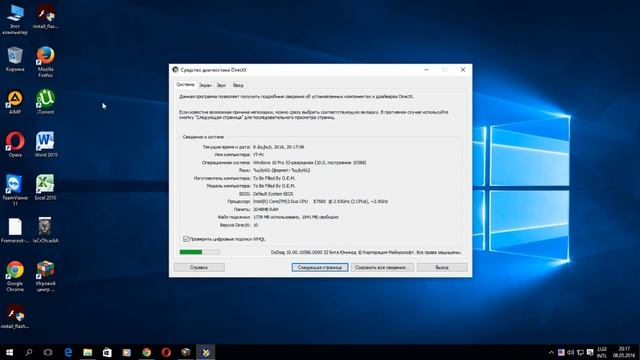The image size is (640, 360).
Task: Open the TeamViewer 11 desktop shortcut
Action: (15, 190)
